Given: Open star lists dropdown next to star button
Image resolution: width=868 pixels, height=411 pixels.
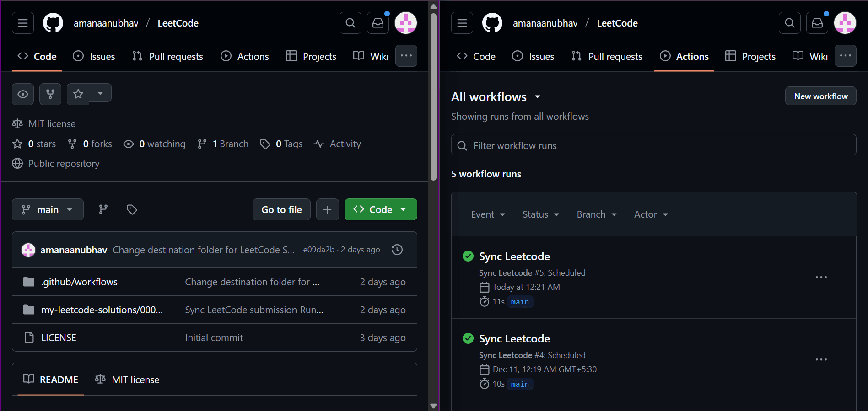Looking at the screenshot, I should 100,93.
